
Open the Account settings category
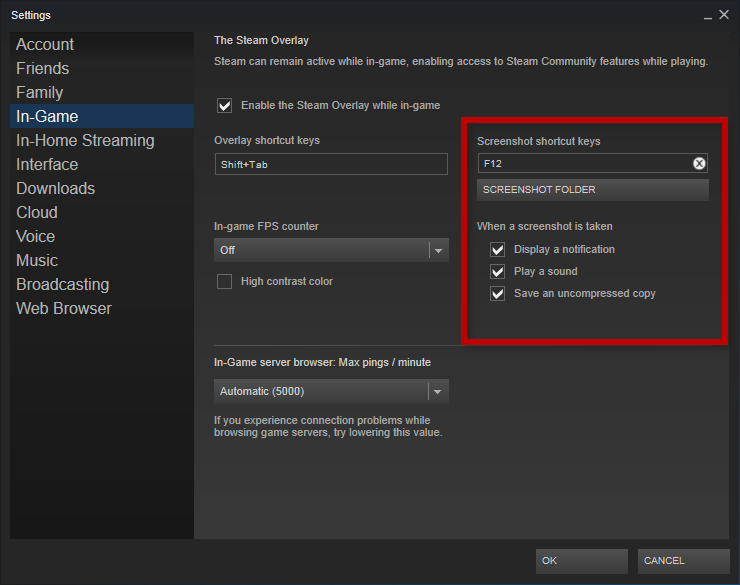pyautogui.click(x=102, y=44)
